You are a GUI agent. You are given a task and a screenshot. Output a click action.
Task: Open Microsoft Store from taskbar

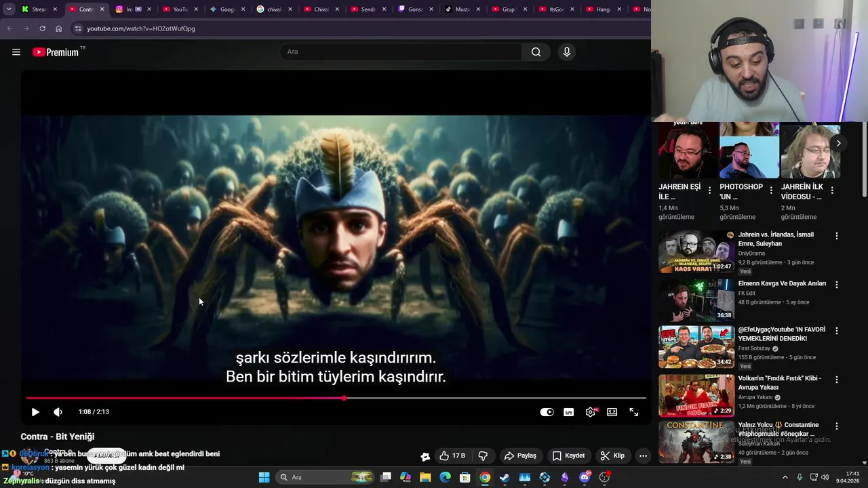point(465,477)
